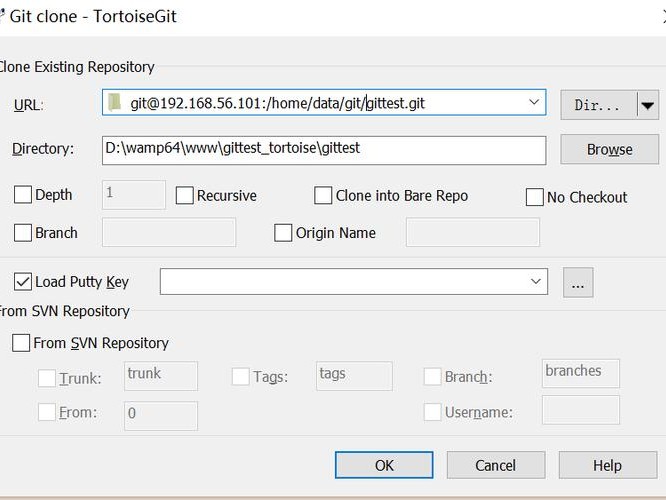Check the No Checkout option

[534, 197]
